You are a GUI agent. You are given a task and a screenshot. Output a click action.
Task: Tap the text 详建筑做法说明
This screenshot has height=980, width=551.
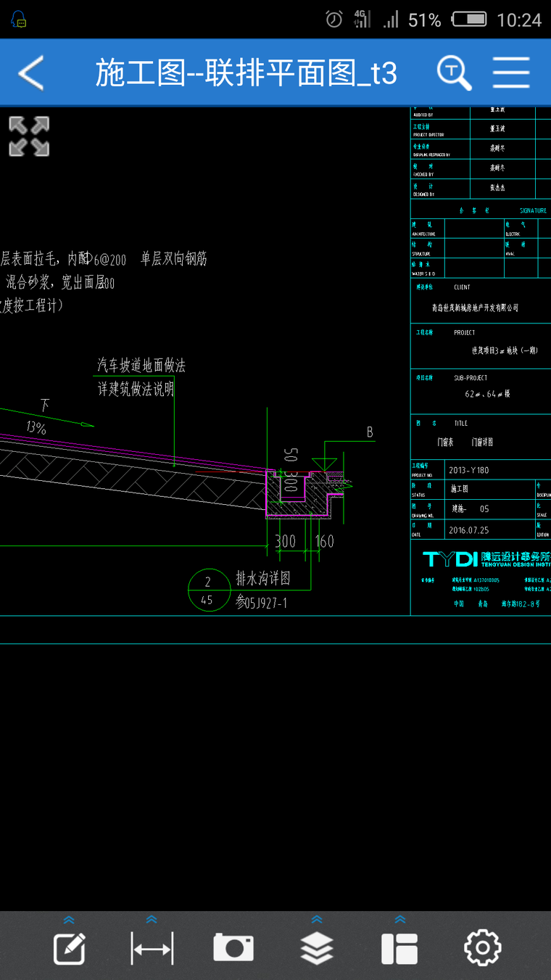[136, 390]
